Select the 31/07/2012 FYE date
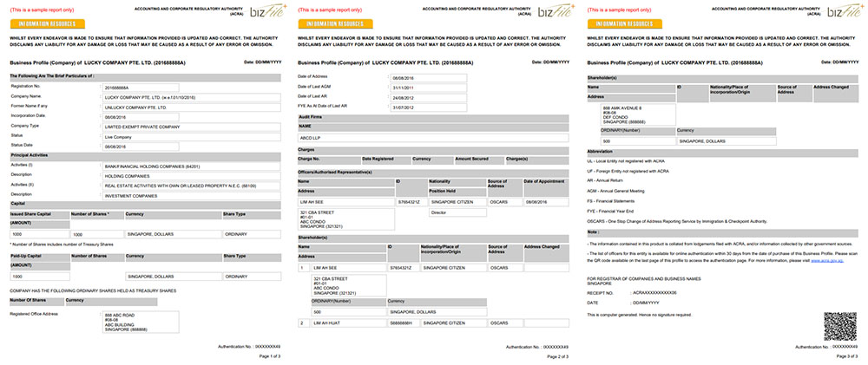Screen dimensions: 868x365 (429, 108)
